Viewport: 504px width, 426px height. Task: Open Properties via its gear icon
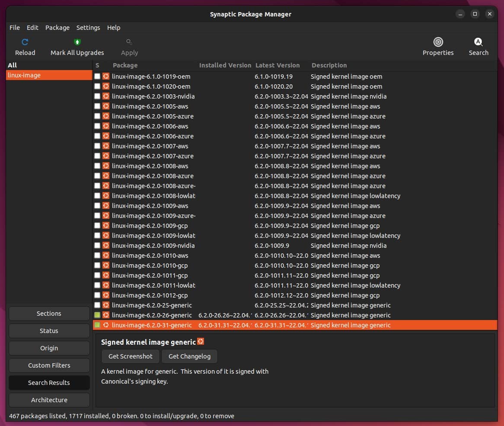(x=438, y=42)
